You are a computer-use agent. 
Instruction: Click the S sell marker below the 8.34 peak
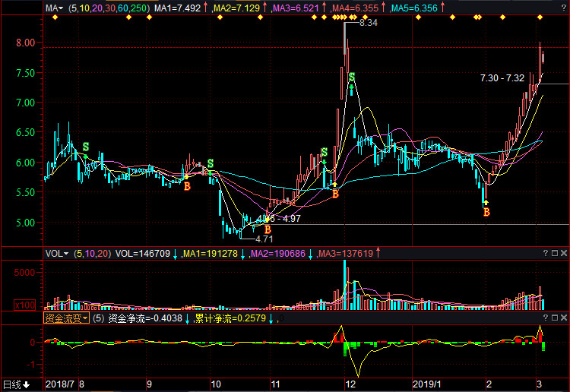click(x=352, y=77)
